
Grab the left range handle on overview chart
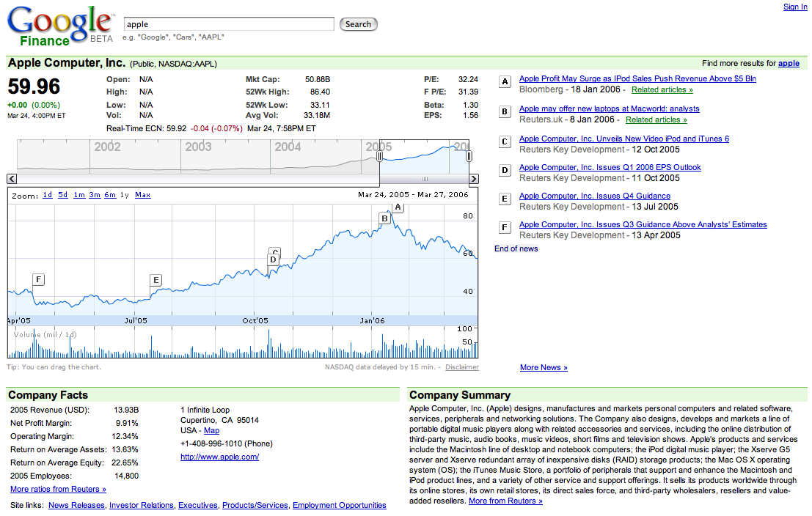[x=379, y=156]
